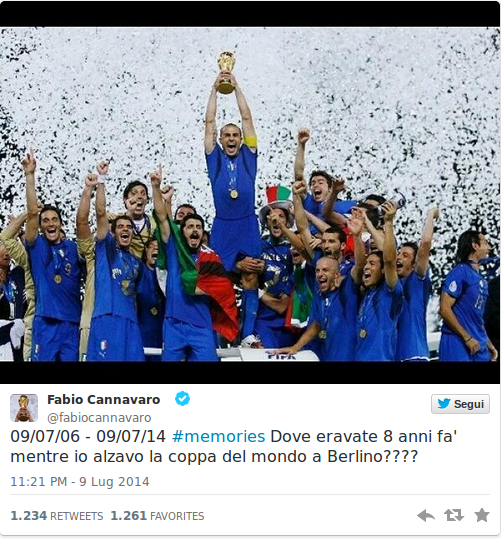
Task: Click the verified badge next to Fabio Cannavaro
Action: point(182,399)
